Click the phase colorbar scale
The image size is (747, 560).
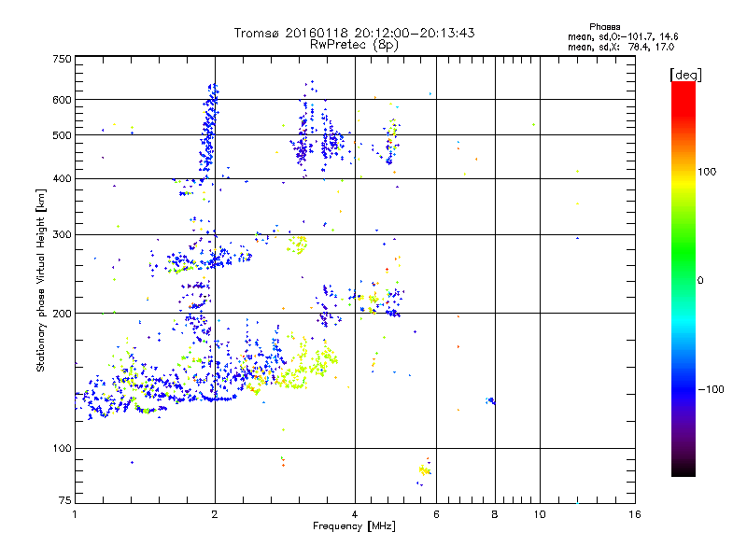tap(684, 279)
